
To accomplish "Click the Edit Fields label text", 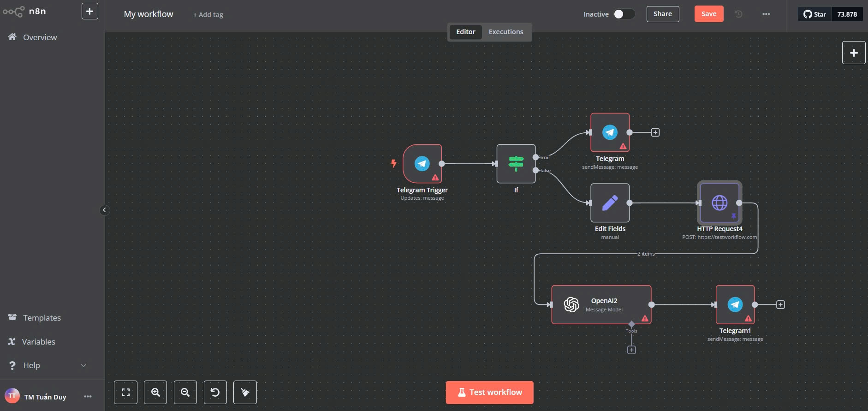I will point(610,229).
